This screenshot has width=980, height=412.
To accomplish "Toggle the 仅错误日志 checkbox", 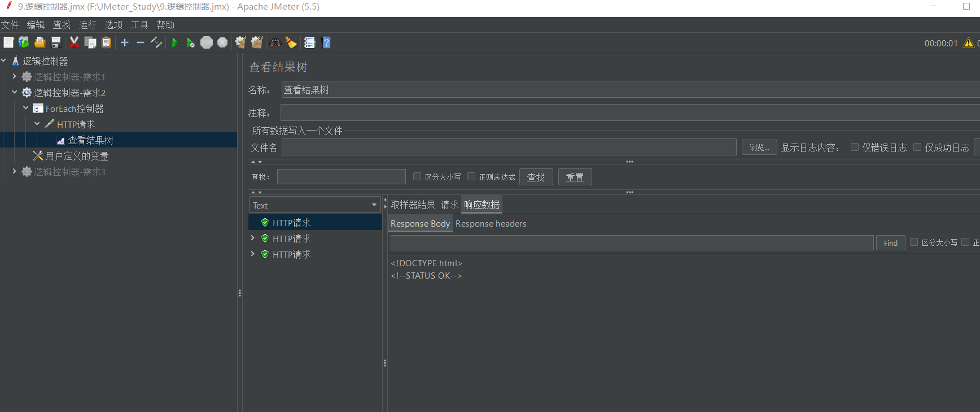I will (x=855, y=147).
